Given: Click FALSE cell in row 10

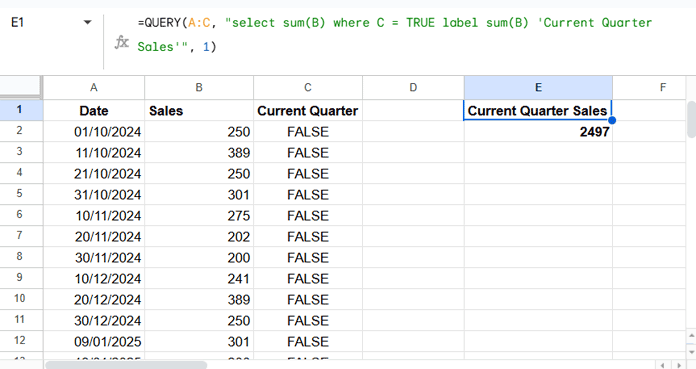Looking at the screenshot, I should pyautogui.click(x=308, y=299).
